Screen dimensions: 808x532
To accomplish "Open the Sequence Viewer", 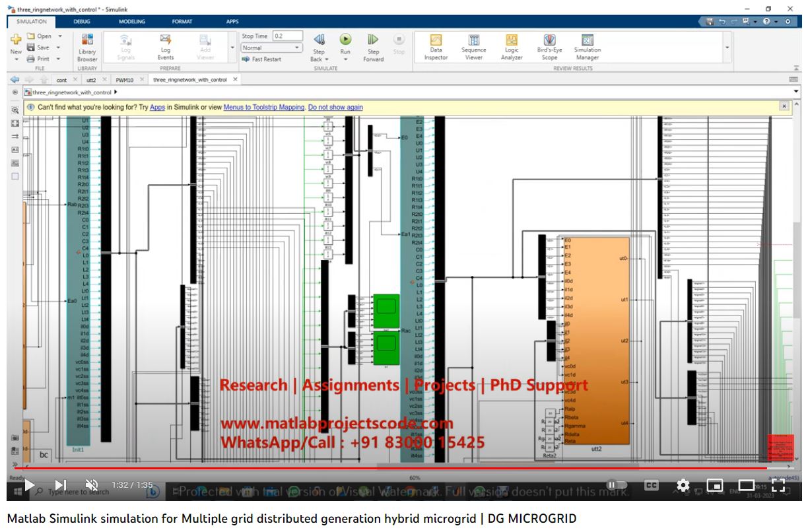I will tap(473, 45).
